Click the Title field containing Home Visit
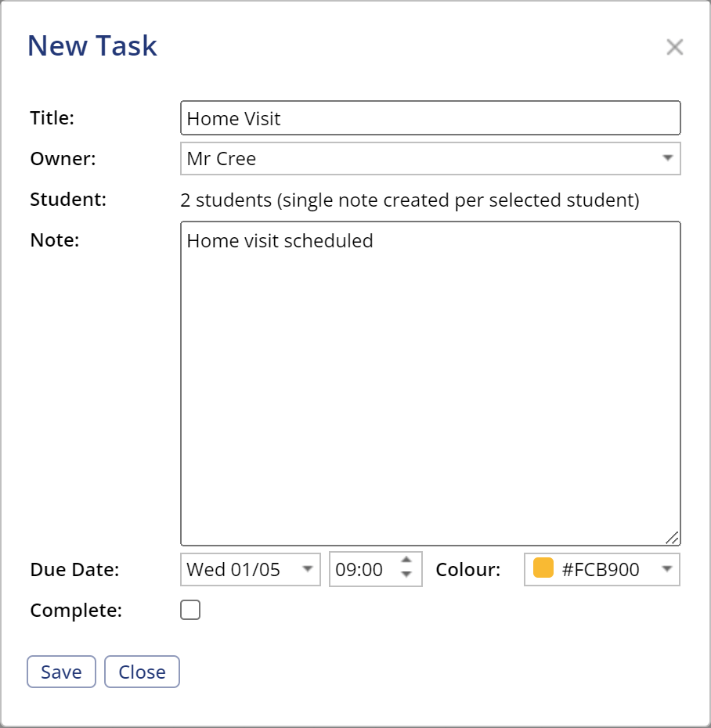Image resolution: width=711 pixels, height=728 pixels. pos(429,118)
